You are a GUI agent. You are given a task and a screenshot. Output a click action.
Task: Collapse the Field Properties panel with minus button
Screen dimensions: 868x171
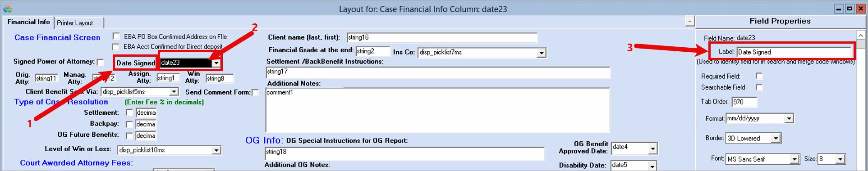point(689,21)
